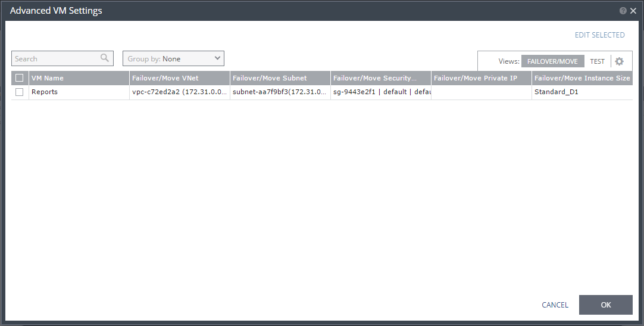
Task: Click the empty Private IP cell for Reports
Action: click(x=482, y=92)
